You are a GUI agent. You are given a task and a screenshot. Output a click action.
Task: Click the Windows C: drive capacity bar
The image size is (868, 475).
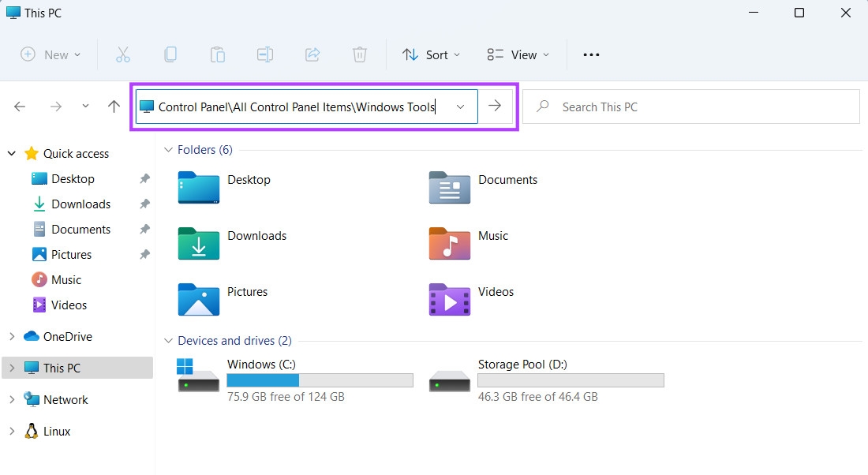coord(320,380)
